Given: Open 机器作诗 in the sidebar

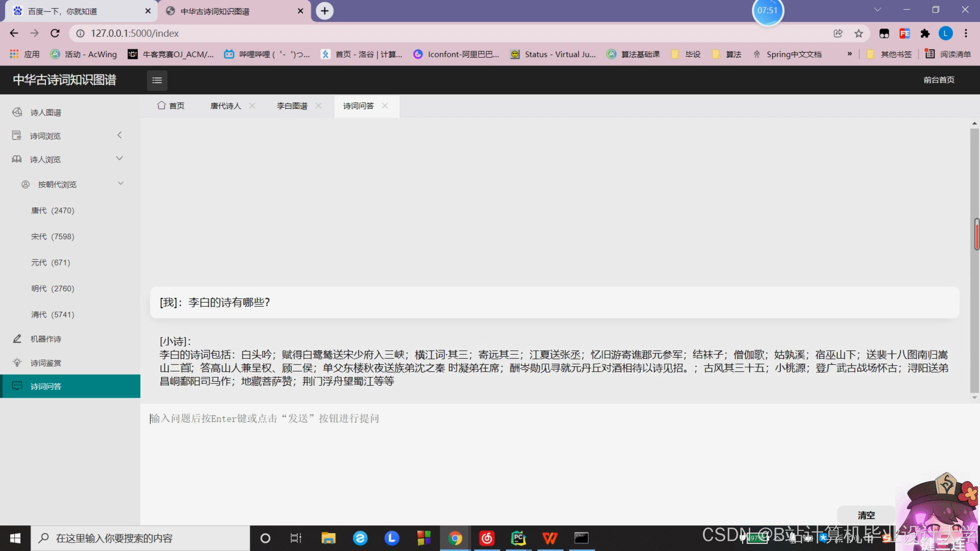Looking at the screenshot, I should tap(46, 339).
